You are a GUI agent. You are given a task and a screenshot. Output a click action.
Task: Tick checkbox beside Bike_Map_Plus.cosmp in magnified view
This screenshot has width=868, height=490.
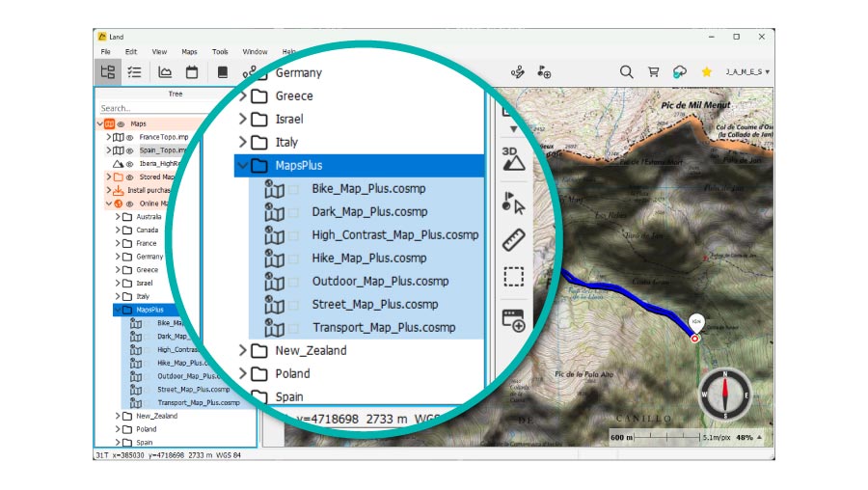(294, 189)
